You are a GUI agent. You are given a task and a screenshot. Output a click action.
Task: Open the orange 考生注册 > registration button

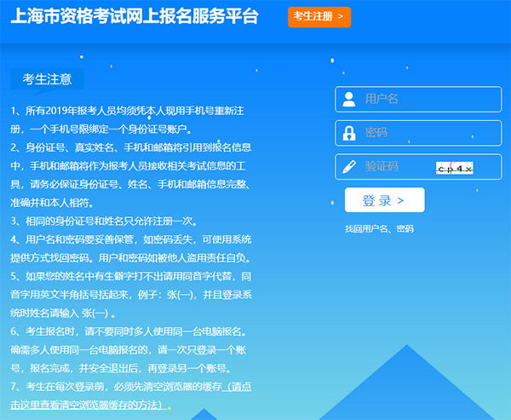(319, 16)
